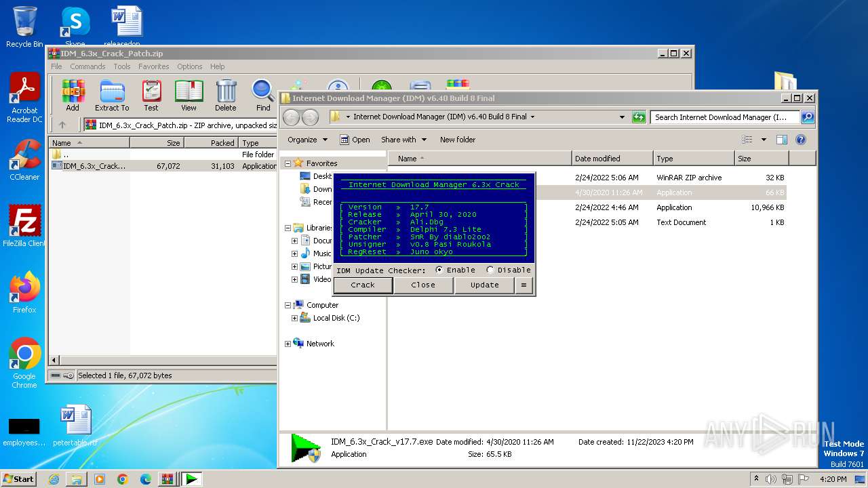Open the Share with dropdown
Viewport: 868px width, 488px height.
pyautogui.click(x=404, y=140)
